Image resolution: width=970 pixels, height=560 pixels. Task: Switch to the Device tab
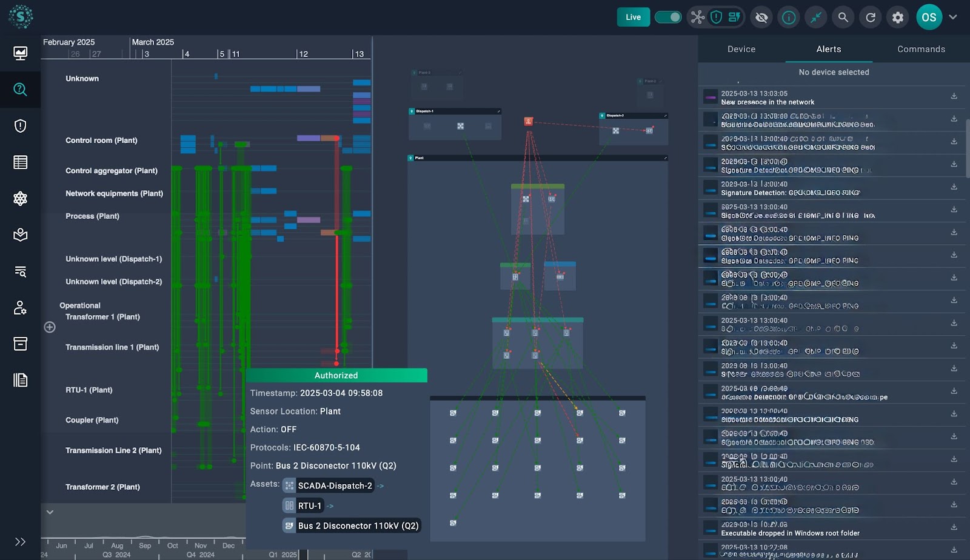(741, 49)
